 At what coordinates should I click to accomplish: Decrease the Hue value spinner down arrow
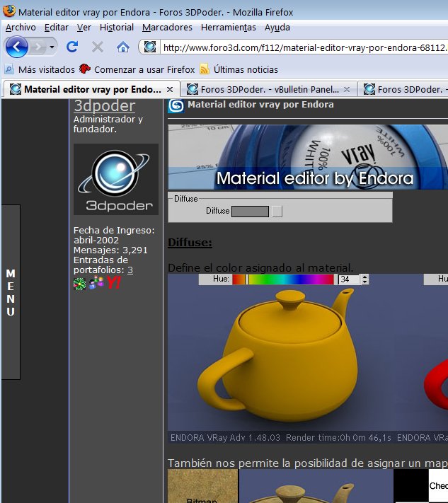(365, 282)
